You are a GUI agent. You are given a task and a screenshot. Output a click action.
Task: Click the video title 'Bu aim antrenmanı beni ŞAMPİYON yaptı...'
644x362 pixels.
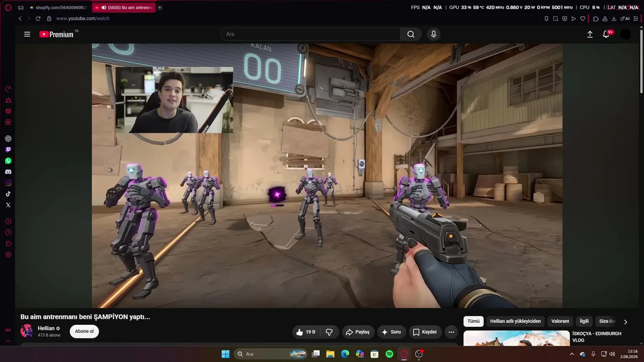[x=85, y=317]
